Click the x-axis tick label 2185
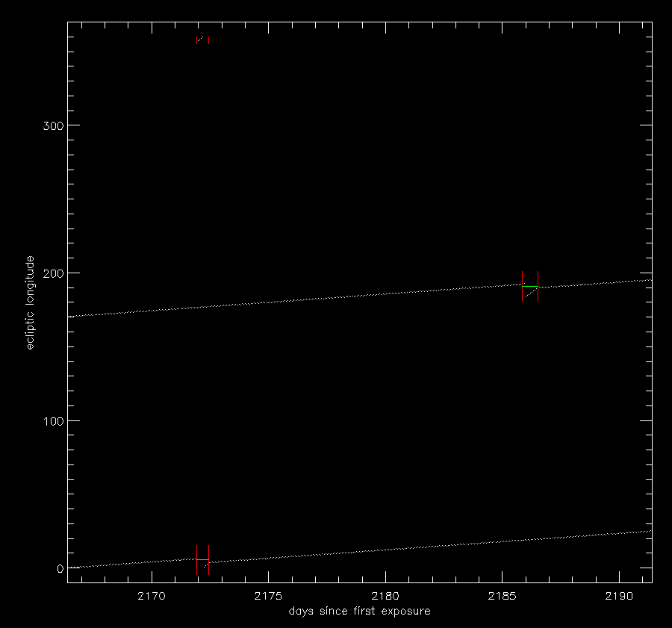The image size is (672, 628). [503, 597]
